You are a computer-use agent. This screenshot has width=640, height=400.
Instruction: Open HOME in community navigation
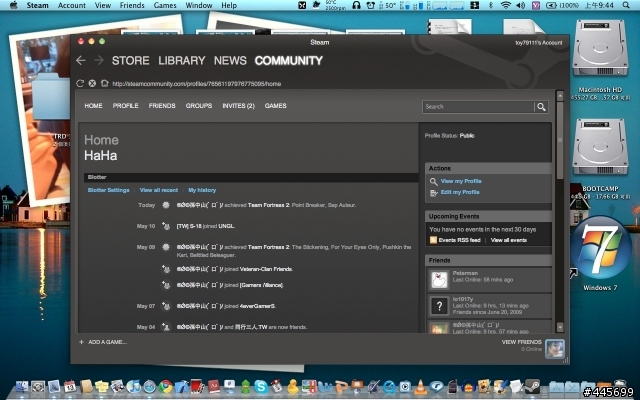point(93,106)
